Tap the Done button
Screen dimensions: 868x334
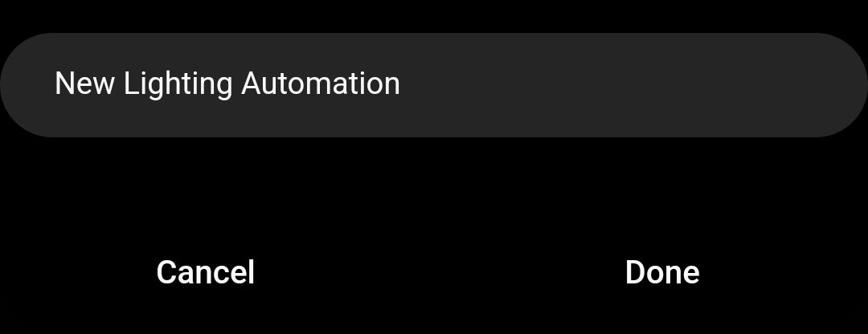pyautogui.click(x=662, y=273)
